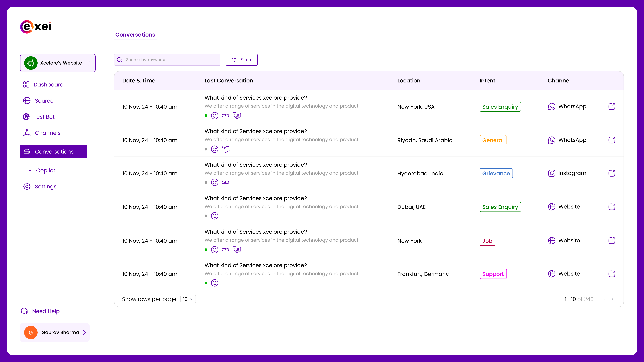
Task: Go to next page of conversations
Action: pyautogui.click(x=612, y=299)
